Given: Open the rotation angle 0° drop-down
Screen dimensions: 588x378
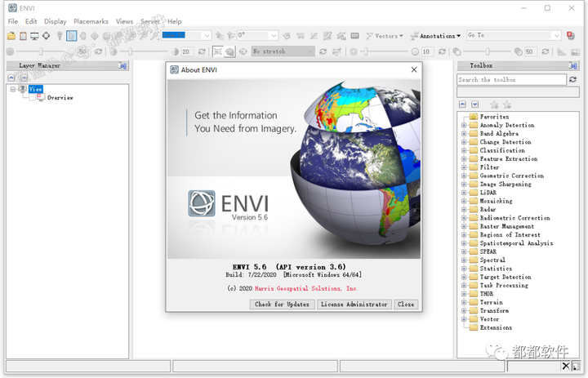Looking at the screenshot, I should coord(274,36).
